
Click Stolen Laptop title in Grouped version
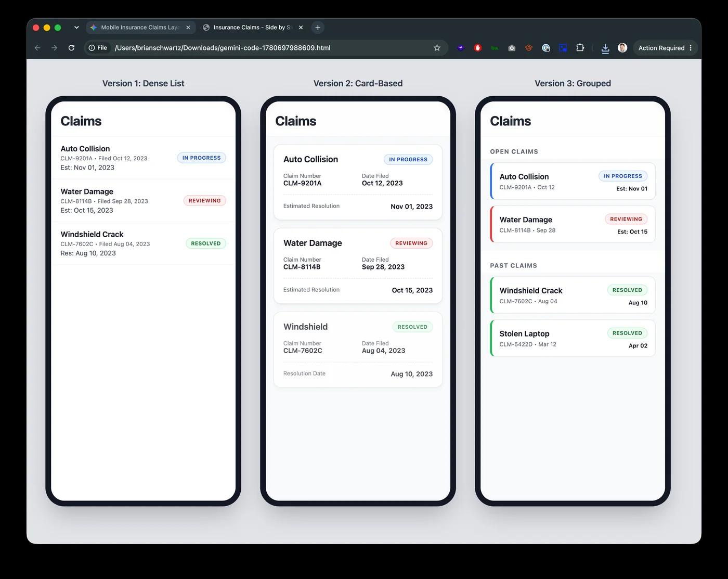tap(524, 334)
